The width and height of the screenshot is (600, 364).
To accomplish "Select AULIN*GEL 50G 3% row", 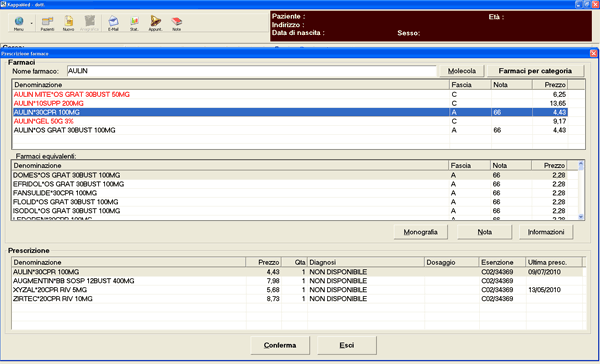I will click(290, 121).
